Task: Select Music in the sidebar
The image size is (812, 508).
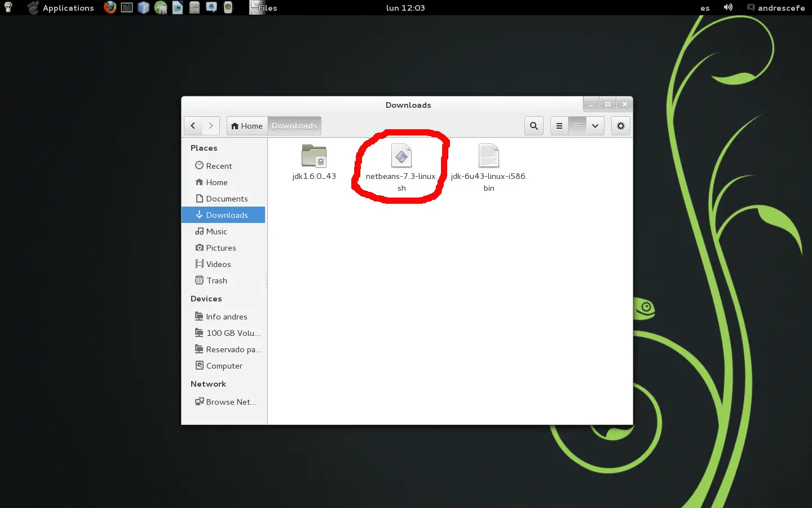Action: tap(223, 231)
